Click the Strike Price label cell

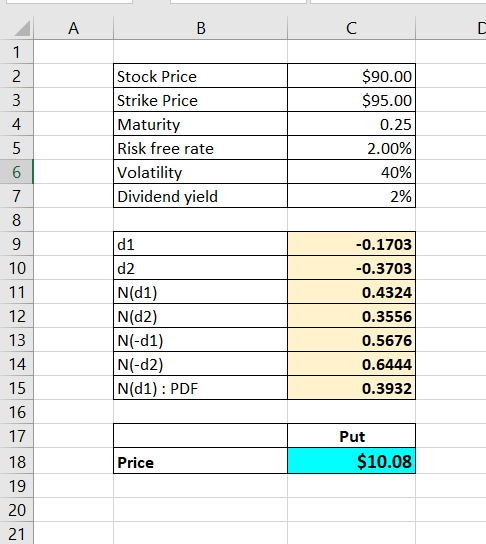click(201, 100)
